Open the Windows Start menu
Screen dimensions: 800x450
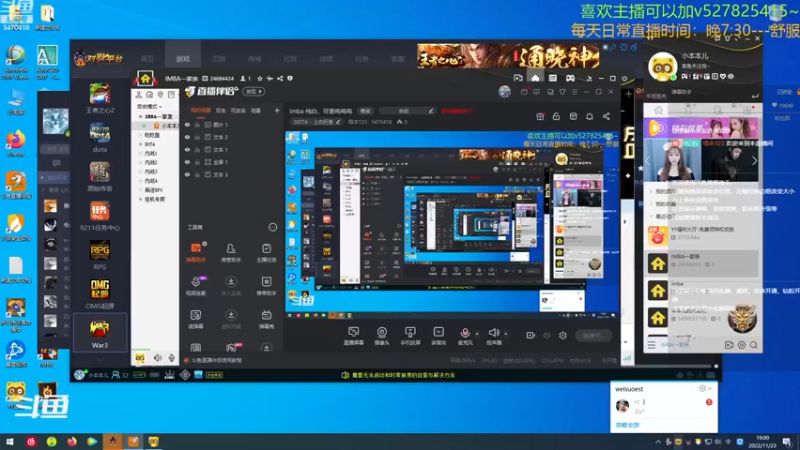10,441
